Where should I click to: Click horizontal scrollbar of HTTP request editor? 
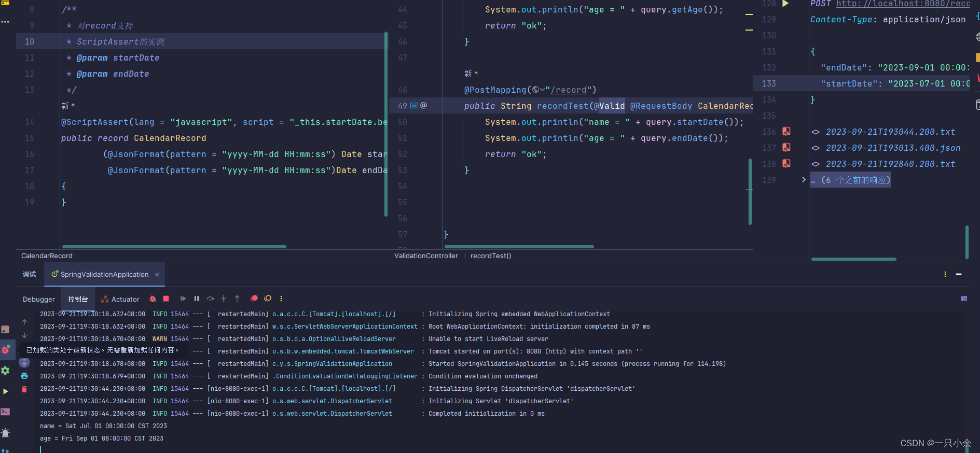[x=854, y=259]
